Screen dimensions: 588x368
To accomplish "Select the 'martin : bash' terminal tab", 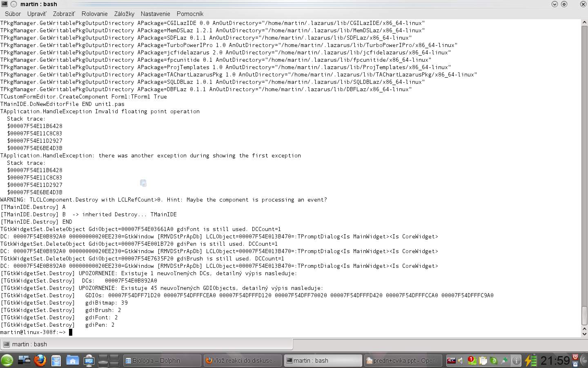I will coord(147,344).
